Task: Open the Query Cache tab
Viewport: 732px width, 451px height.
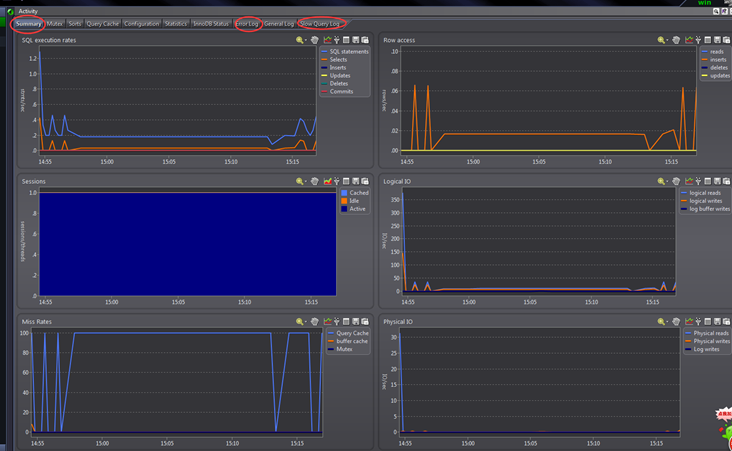Action: (103, 24)
